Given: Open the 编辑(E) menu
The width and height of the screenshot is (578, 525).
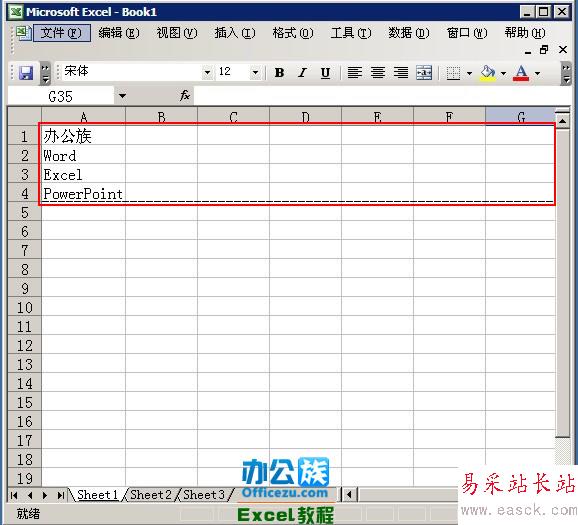Looking at the screenshot, I should click(119, 33).
